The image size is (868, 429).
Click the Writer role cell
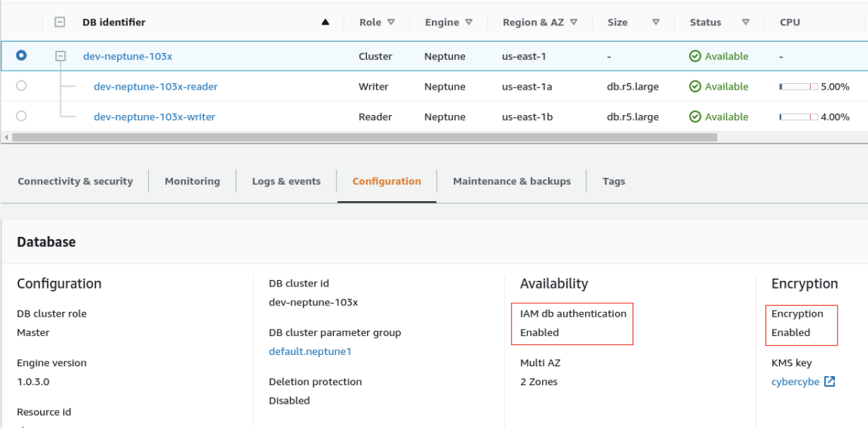(x=373, y=87)
